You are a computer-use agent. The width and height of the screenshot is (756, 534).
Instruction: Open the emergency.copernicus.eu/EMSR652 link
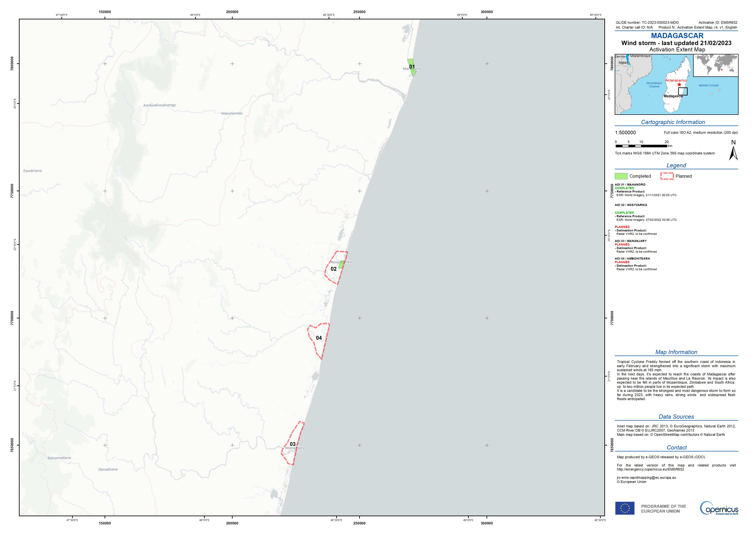[x=650, y=470]
